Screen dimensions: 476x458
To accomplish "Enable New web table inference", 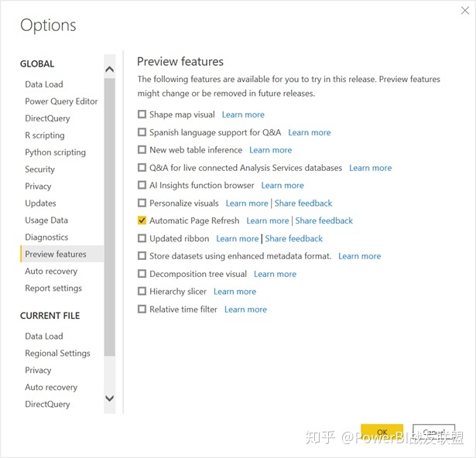I will pyautogui.click(x=142, y=149).
